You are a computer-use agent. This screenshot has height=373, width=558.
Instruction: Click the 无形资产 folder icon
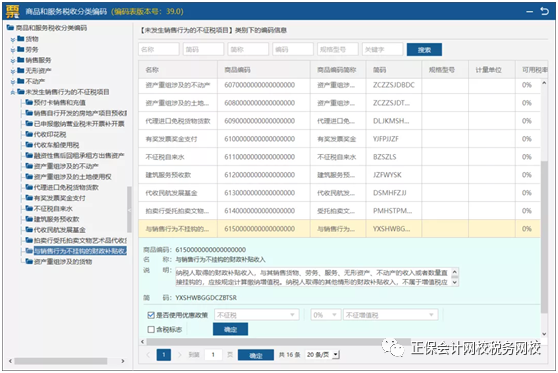pyautogui.click(x=21, y=70)
